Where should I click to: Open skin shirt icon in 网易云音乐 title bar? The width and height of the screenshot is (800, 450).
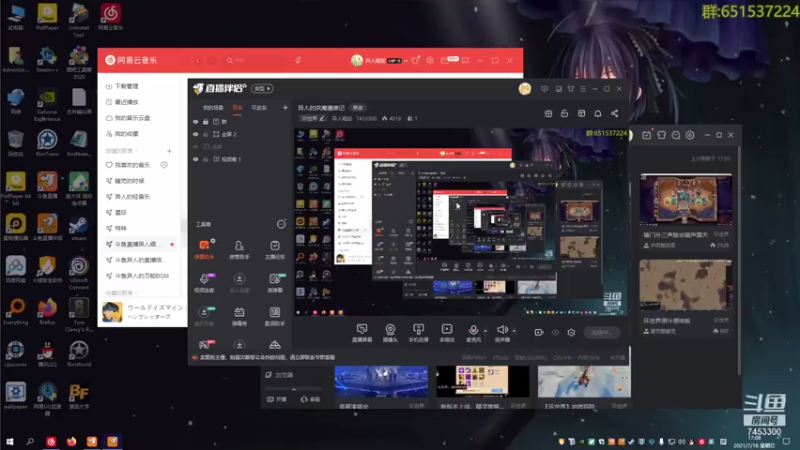415,60
